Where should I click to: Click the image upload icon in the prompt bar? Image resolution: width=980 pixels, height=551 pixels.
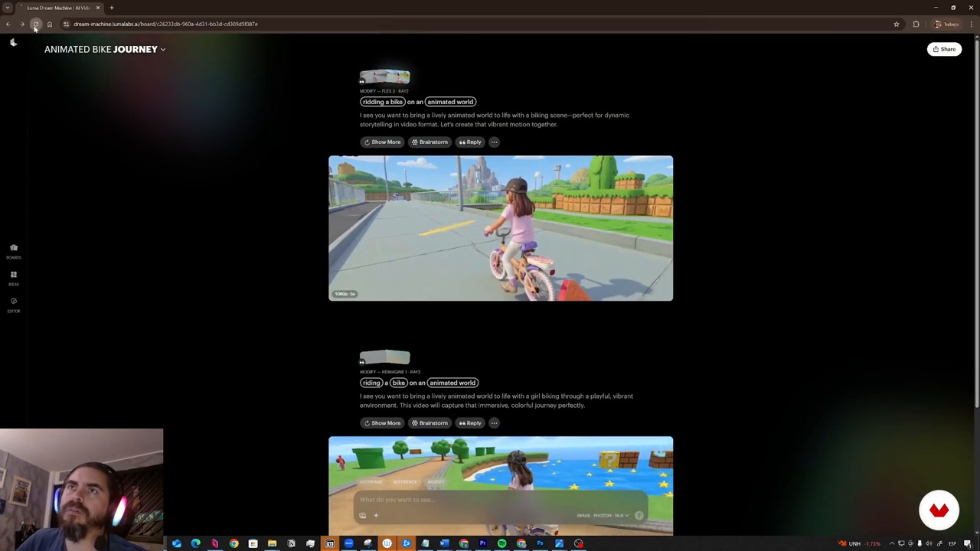coord(363,516)
